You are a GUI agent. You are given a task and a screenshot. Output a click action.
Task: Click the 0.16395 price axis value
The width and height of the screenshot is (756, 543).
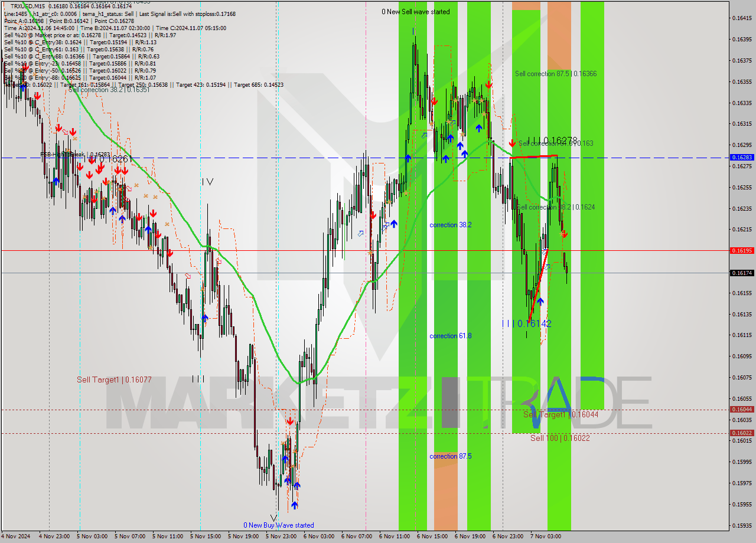pos(742,39)
